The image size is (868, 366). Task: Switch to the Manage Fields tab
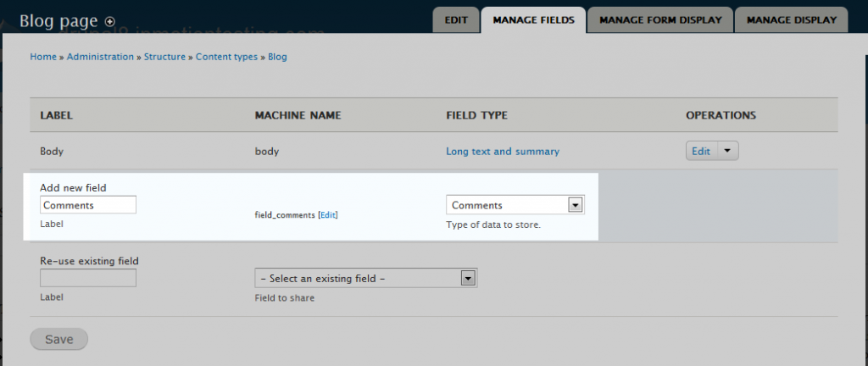click(533, 19)
